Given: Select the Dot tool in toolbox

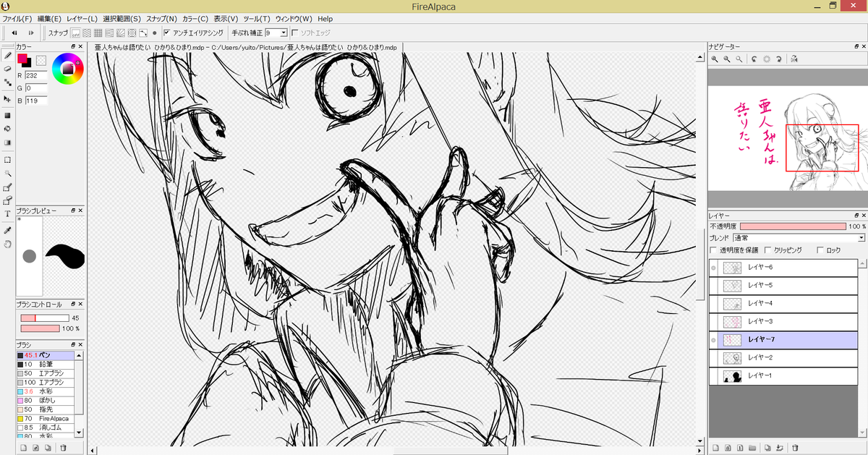Looking at the screenshot, I should click(x=7, y=82).
